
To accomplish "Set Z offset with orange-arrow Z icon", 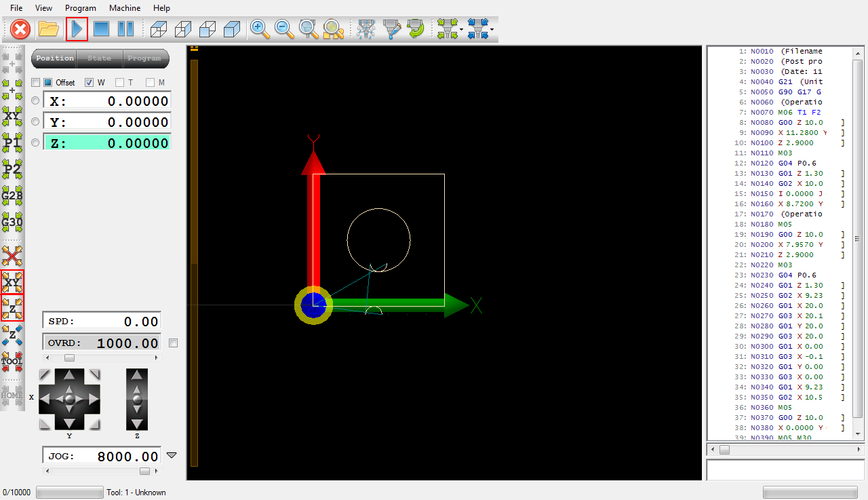I will tap(12, 307).
